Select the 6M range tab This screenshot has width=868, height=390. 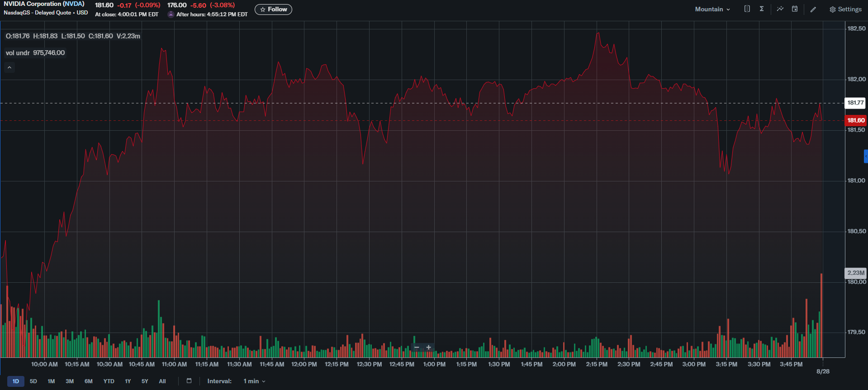click(88, 381)
